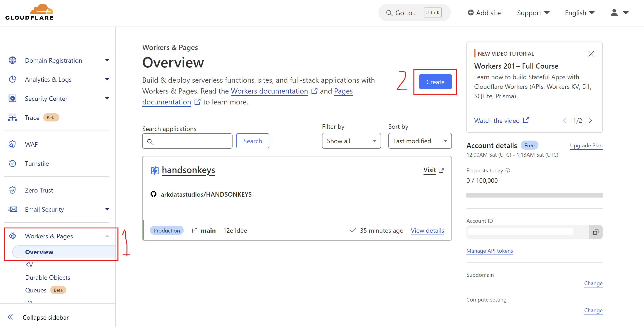Viewport: 644px width, 329px height.
Task: Click the Create button for new application
Action: (436, 82)
